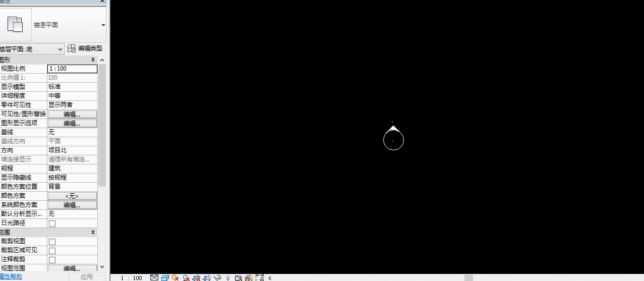The width and height of the screenshot is (644, 281).
Task: Toggle the Show Crop Region icon
Action: (207, 278)
